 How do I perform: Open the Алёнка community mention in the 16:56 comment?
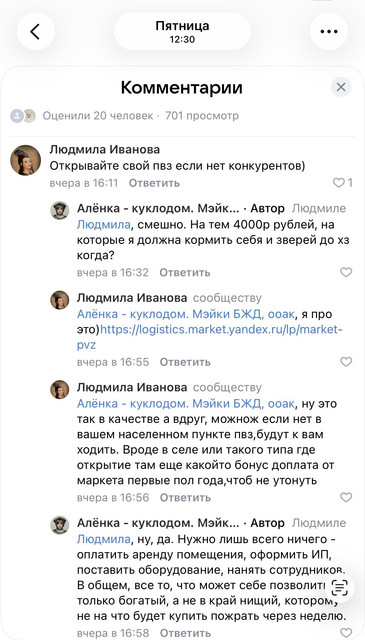coord(185,404)
